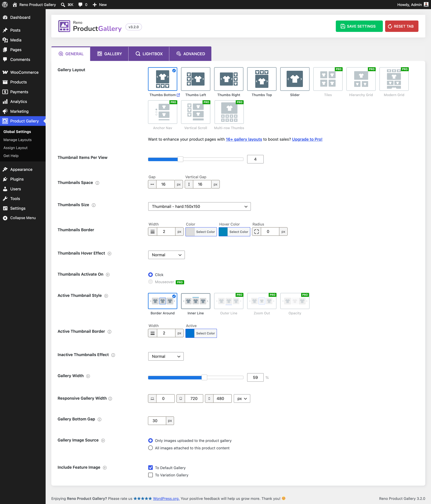Choose the Tiles PRO layout icon
The image size is (431, 504).
(328, 79)
